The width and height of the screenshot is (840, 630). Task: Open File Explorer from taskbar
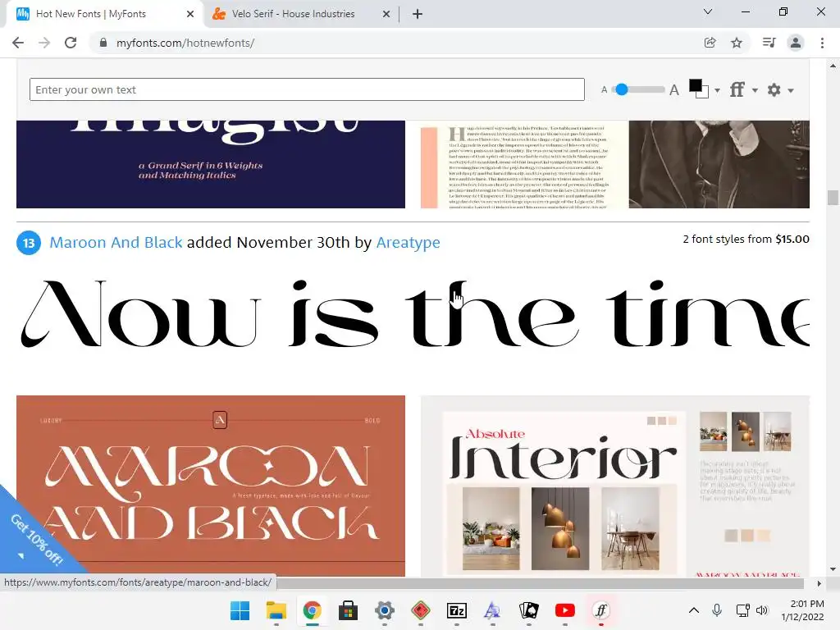[x=276, y=610]
